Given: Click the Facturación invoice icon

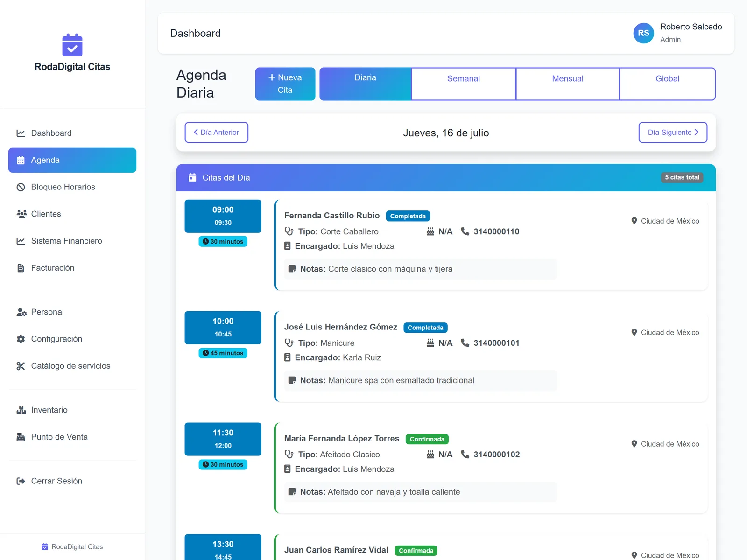Looking at the screenshot, I should [21, 268].
